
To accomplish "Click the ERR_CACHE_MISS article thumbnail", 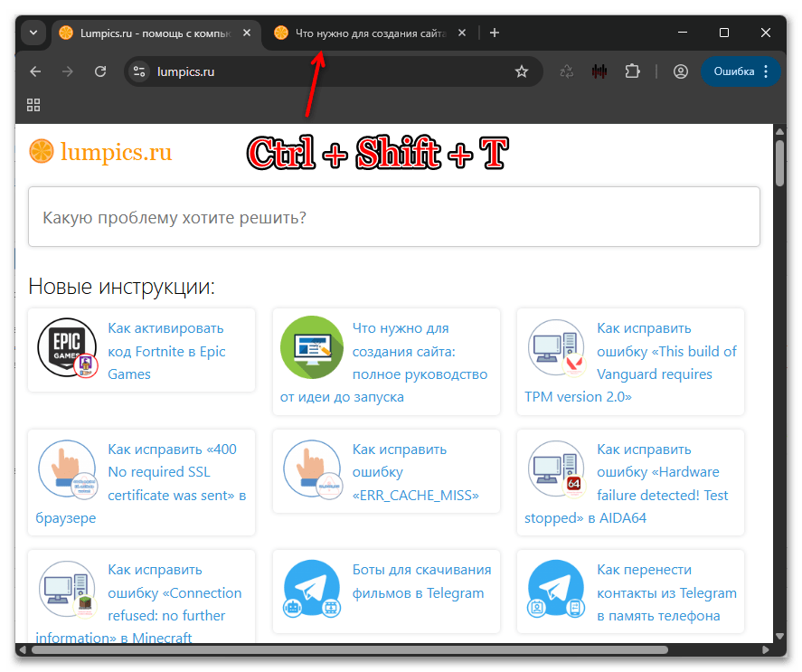I will (x=313, y=469).
